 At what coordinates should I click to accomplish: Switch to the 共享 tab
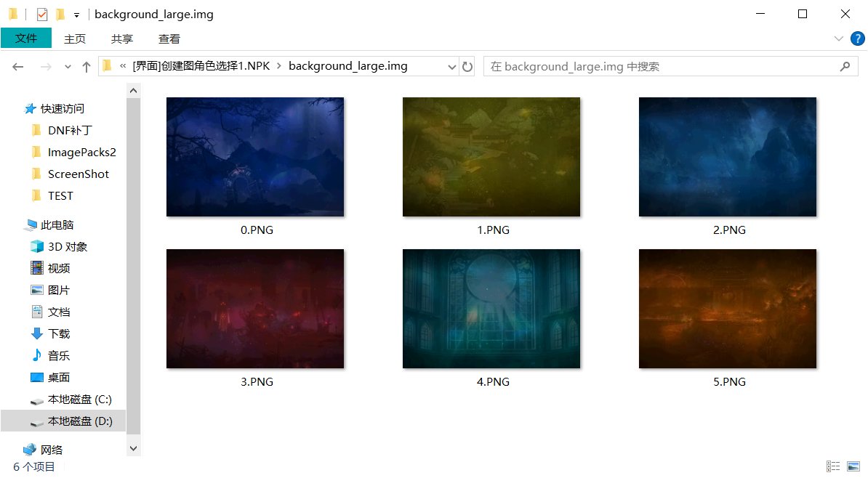coord(122,39)
